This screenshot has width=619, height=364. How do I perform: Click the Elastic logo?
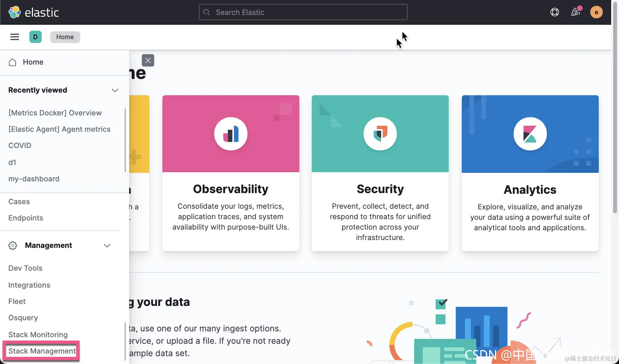point(34,12)
